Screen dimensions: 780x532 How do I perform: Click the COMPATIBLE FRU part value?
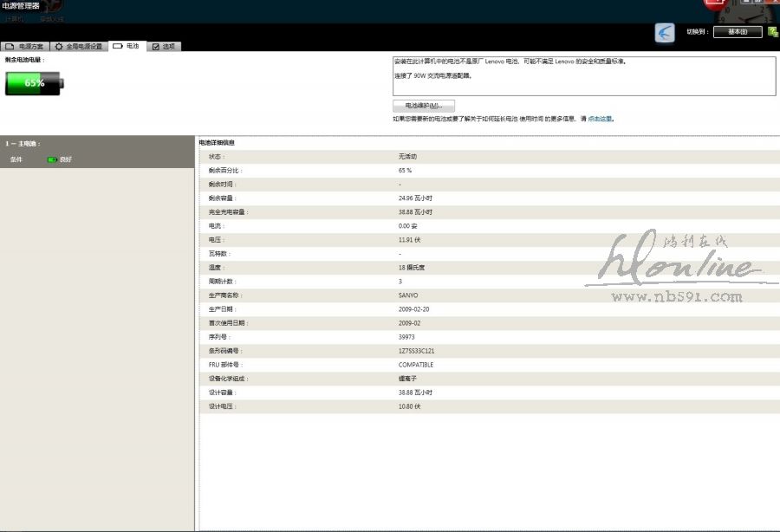coord(416,365)
